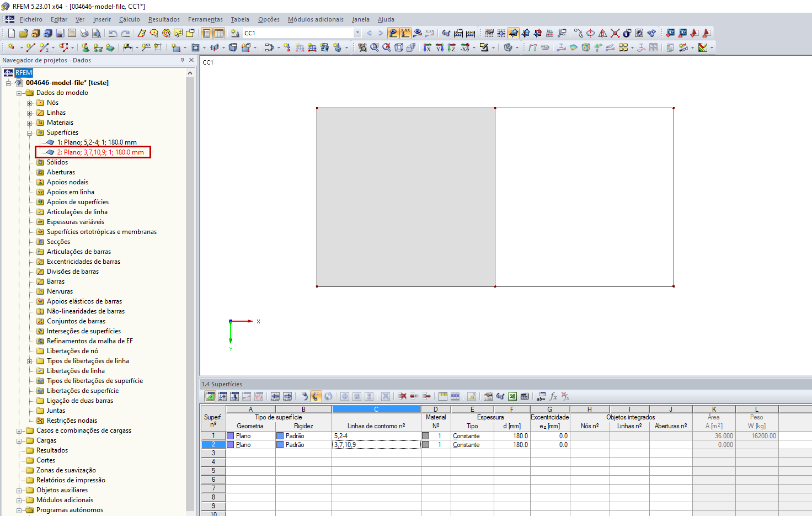Open the Inserir menu
The width and height of the screenshot is (812, 516).
coord(102,19)
